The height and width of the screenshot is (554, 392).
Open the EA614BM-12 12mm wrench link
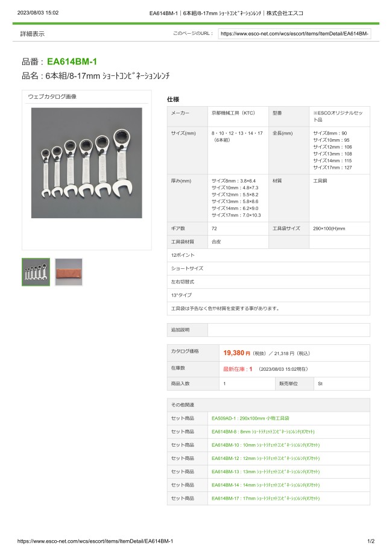[265, 458]
